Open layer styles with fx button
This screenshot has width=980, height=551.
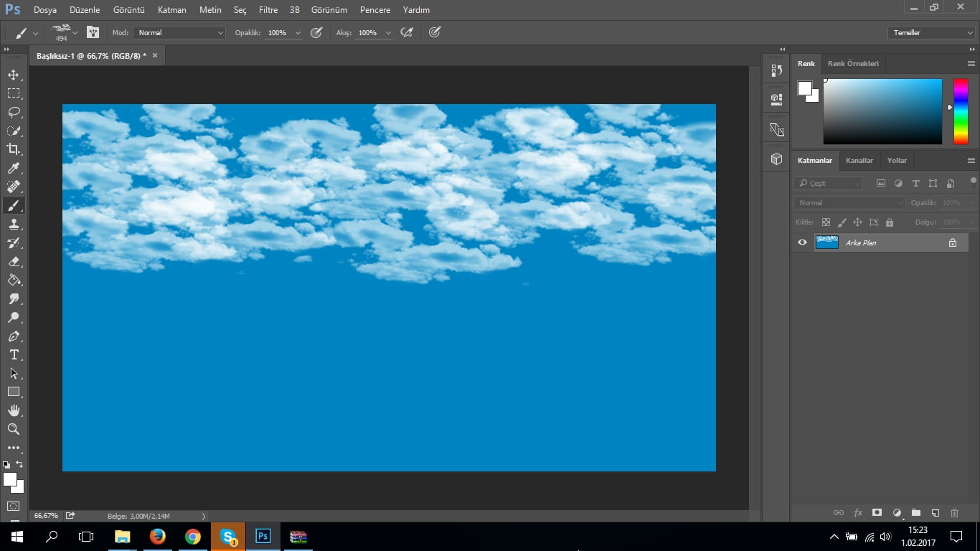(858, 513)
